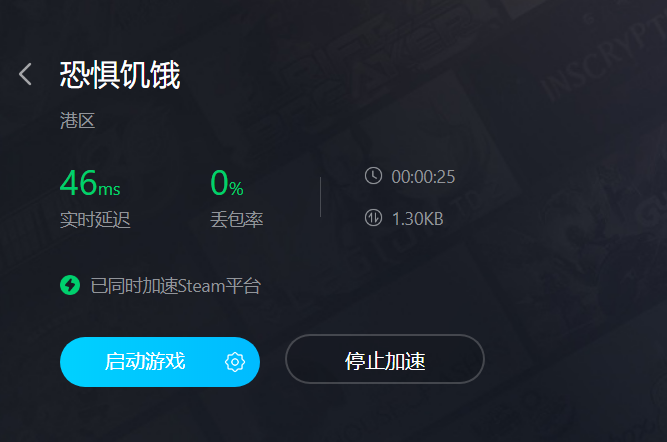Click the clock icon beside elapsed time
Image resolution: width=667 pixels, height=442 pixels.
(373, 176)
